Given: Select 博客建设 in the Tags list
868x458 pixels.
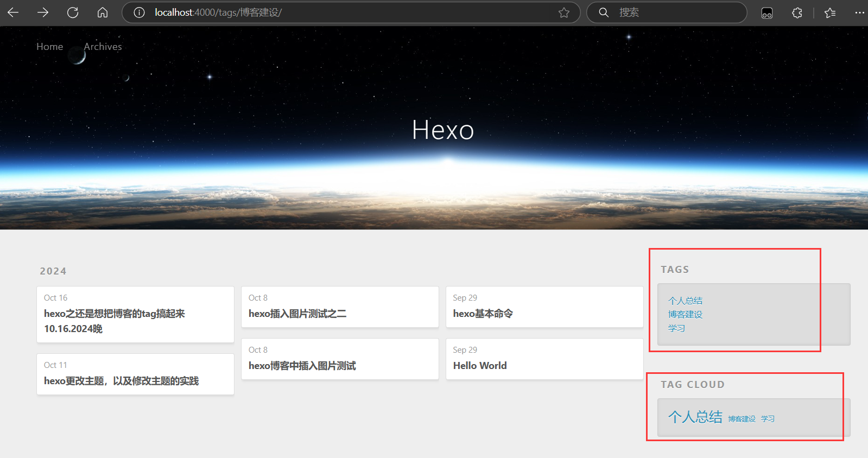Looking at the screenshot, I should click(x=685, y=315).
